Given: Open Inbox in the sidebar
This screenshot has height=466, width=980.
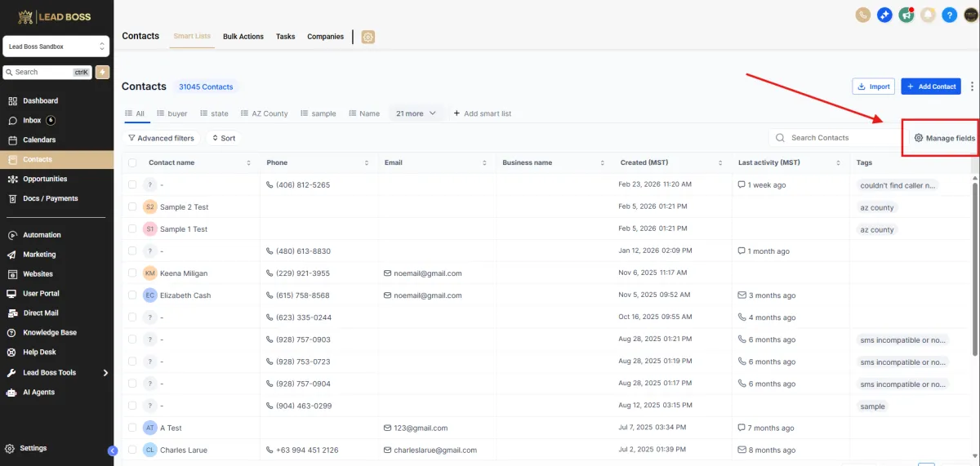Looking at the screenshot, I should pos(32,121).
